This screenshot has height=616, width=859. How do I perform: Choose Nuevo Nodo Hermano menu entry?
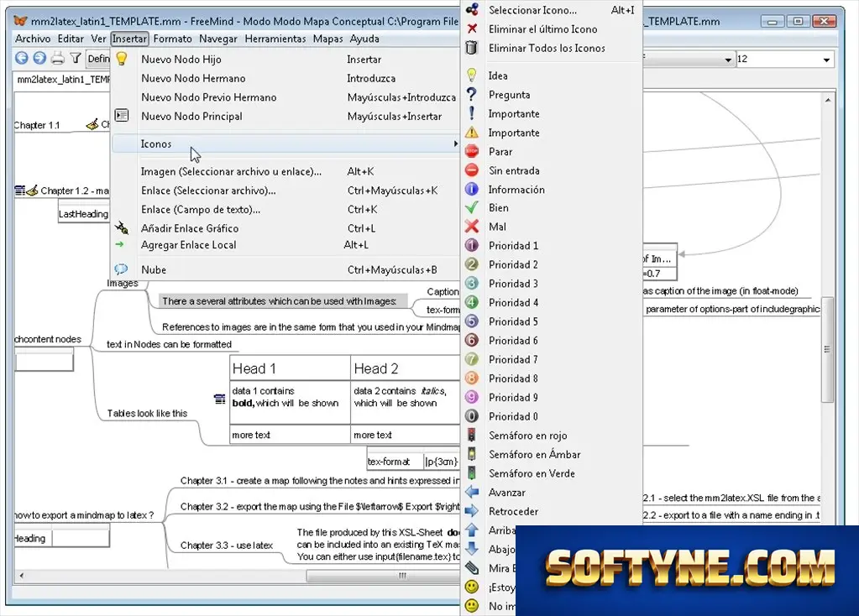(x=285, y=78)
